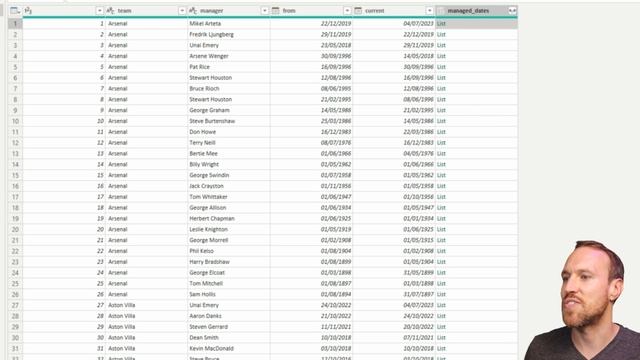Image resolution: width=640 pixels, height=360 pixels.
Task: Open the from column filter dropdown
Action: pyautogui.click(x=347, y=11)
